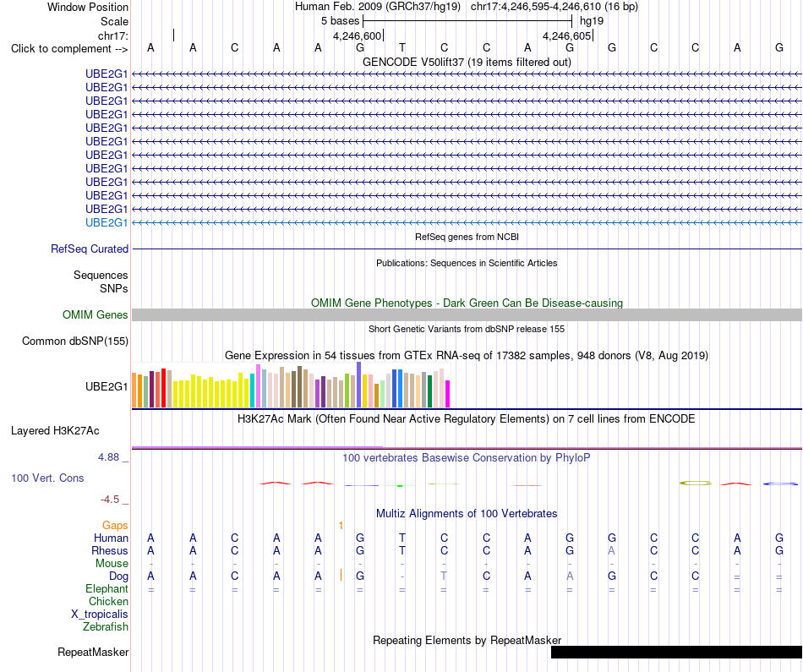The width and height of the screenshot is (803, 672).
Task: Click the 4,246,600 coordinate marker
Action: coord(358,36)
